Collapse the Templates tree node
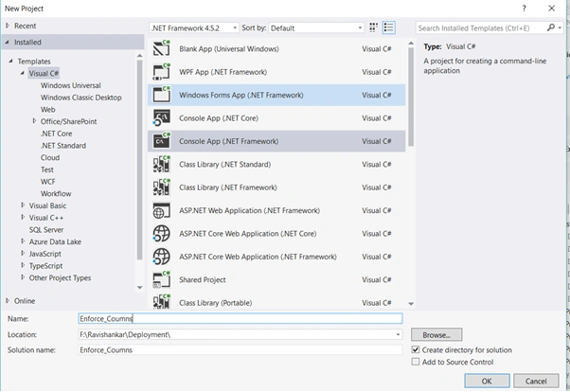The image size is (570, 392). pos(11,62)
